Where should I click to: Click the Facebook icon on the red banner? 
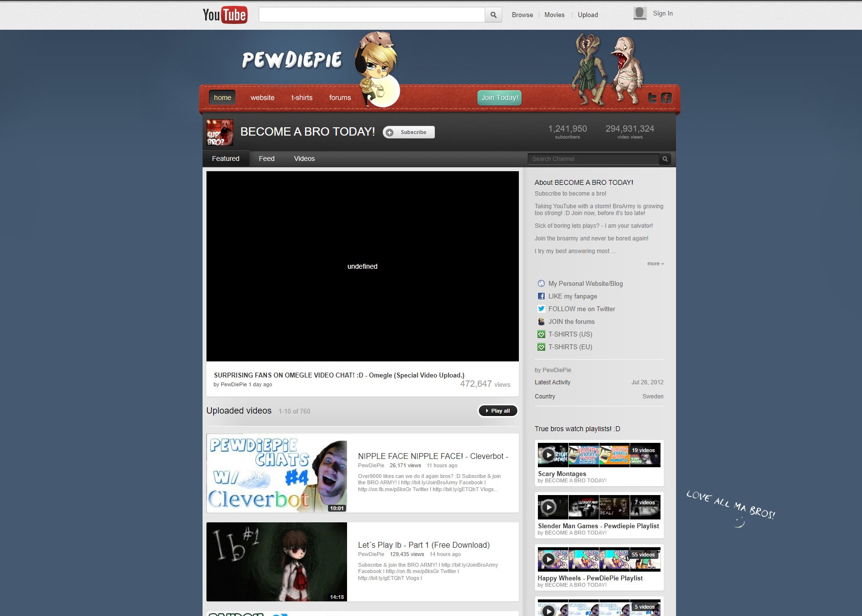[x=666, y=98]
